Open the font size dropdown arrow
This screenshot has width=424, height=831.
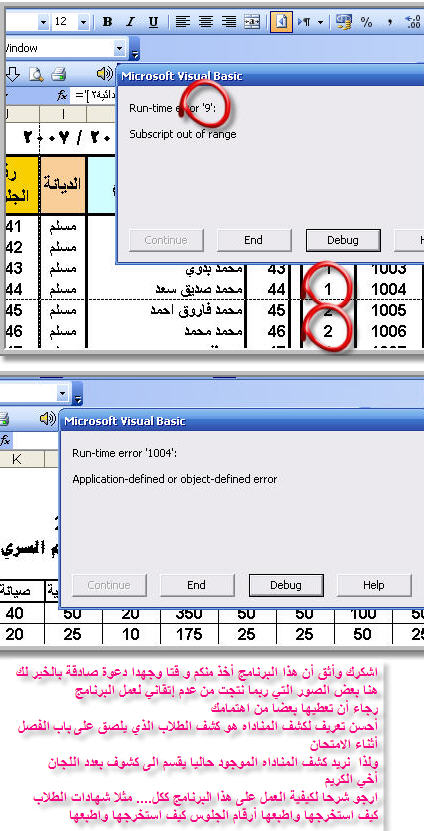83,22
